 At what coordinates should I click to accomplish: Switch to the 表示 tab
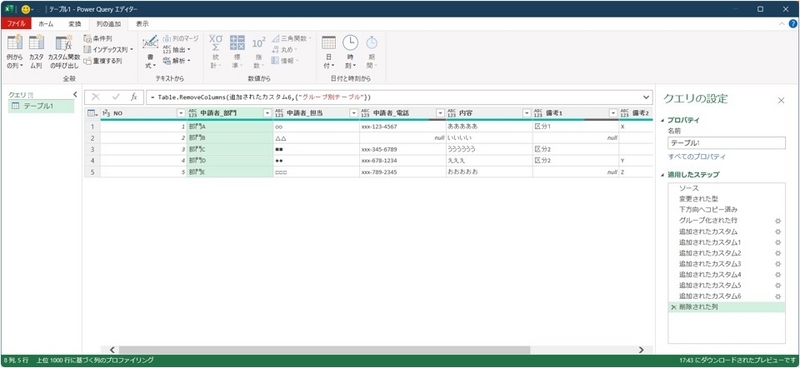142,23
